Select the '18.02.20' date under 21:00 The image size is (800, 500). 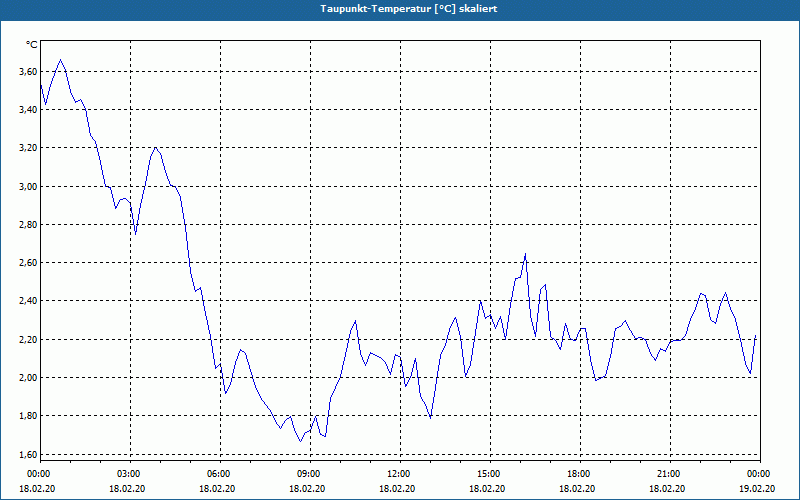[668, 489]
